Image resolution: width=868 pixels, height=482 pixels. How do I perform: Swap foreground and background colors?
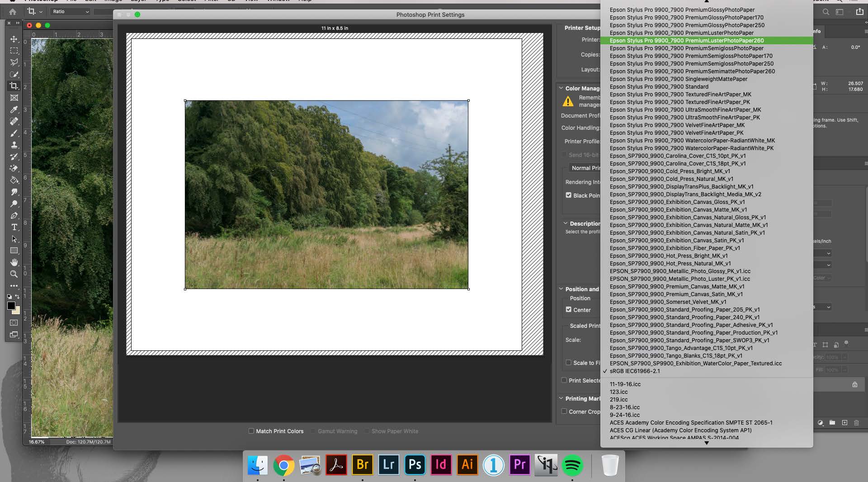[17, 297]
